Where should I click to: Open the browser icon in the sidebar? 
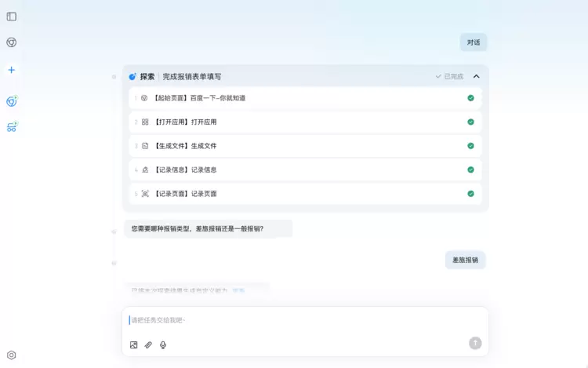pyautogui.click(x=12, y=42)
